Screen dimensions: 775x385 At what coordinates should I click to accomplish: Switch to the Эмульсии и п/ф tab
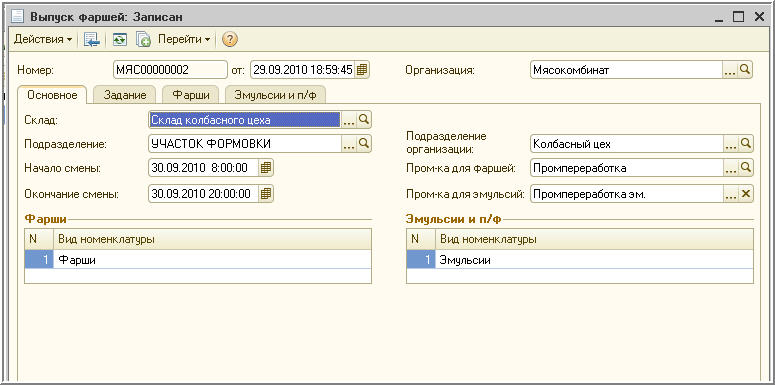tap(275, 95)
